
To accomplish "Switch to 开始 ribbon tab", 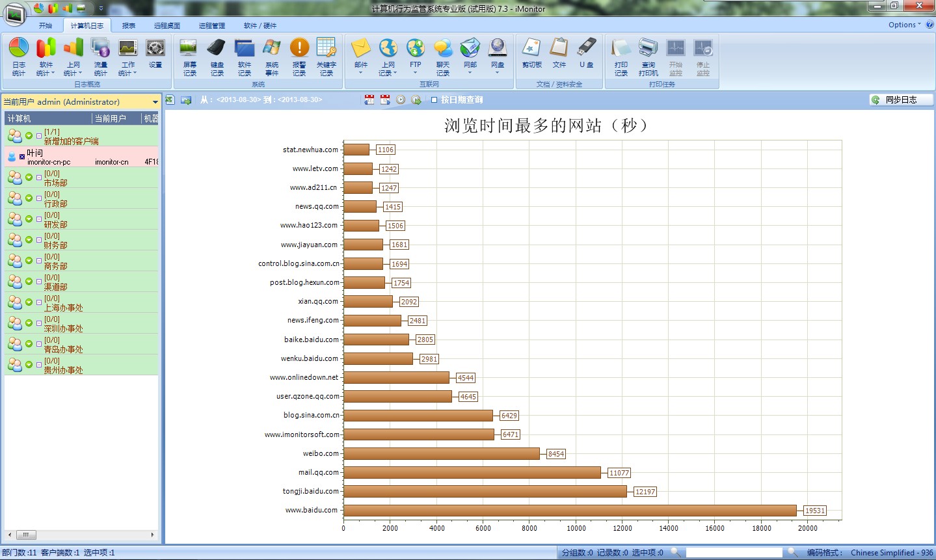I will pos(45,25).
